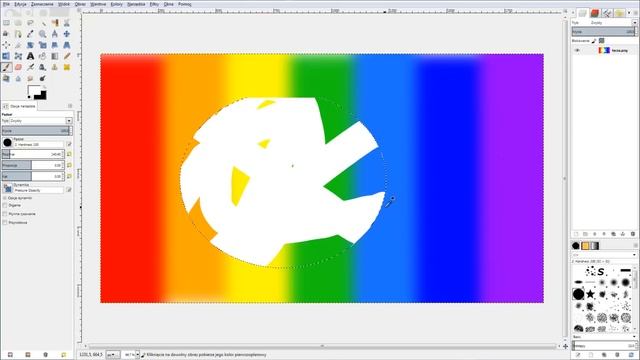Select the Bucket Fill tool
Viewport: 640px width, 360px height.
tap(42, 56)
